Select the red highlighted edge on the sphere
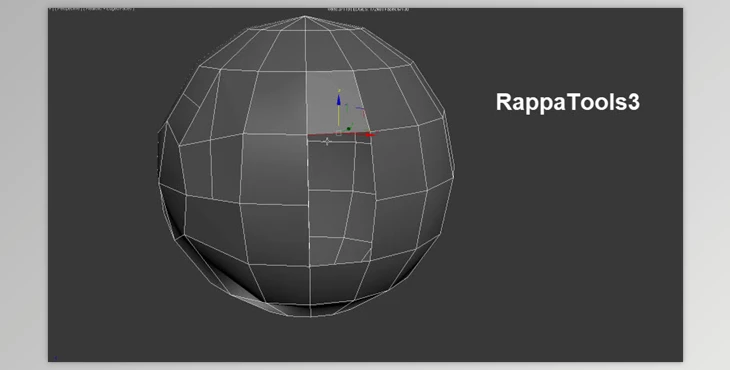Image resolution: width=730 pixels, height=370 pixels. 339,134
